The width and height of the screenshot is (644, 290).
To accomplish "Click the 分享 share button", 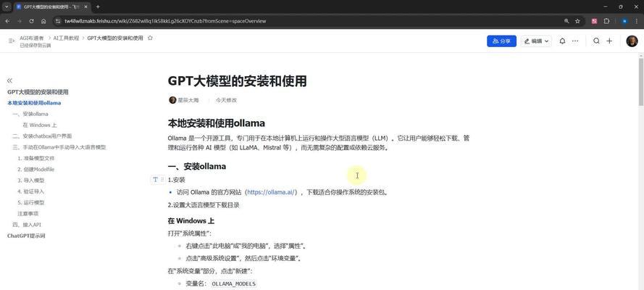I will click(501, 41).
